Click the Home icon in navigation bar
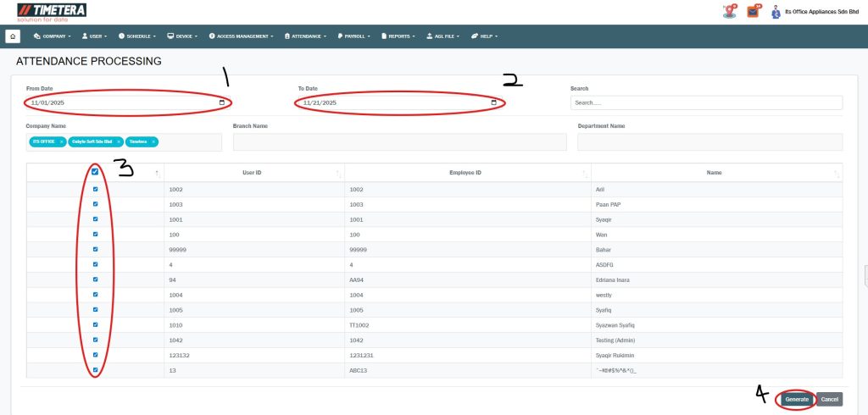868x415 pixels. point(13,36)
